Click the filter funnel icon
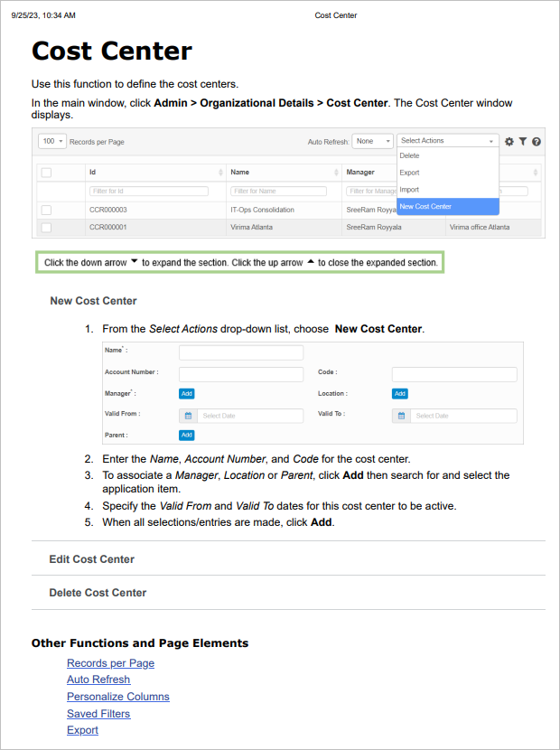The image size is (560, 750). pos(523,142)
